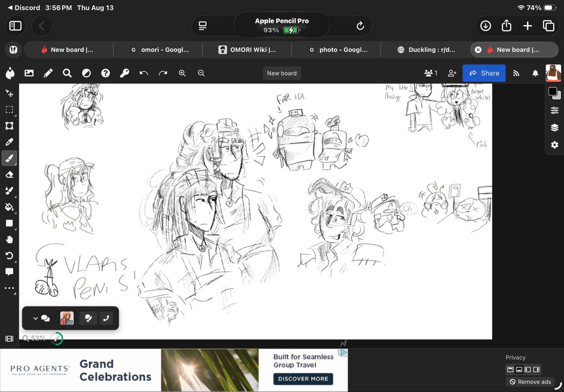The image size is (564, 392).
Task: Open the notifications bell
Action: pyautogui.click(x=535, y=73)
